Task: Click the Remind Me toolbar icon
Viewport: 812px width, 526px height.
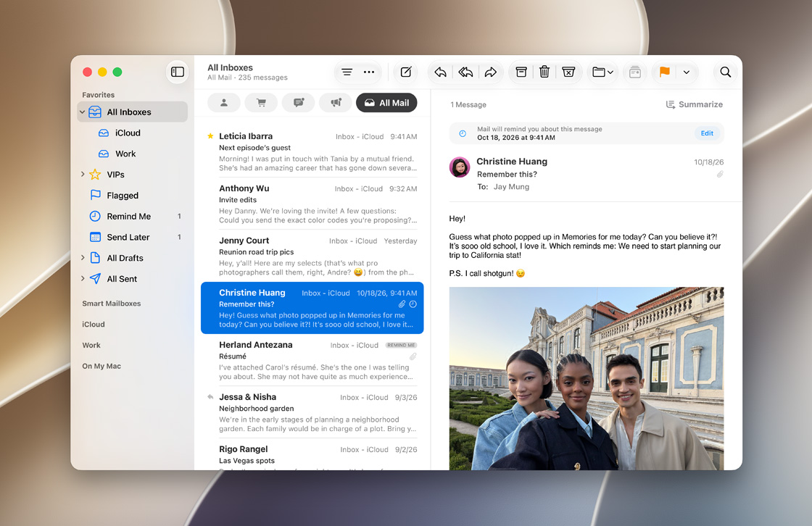Action: pyautogui.click(x=635, y=72)
